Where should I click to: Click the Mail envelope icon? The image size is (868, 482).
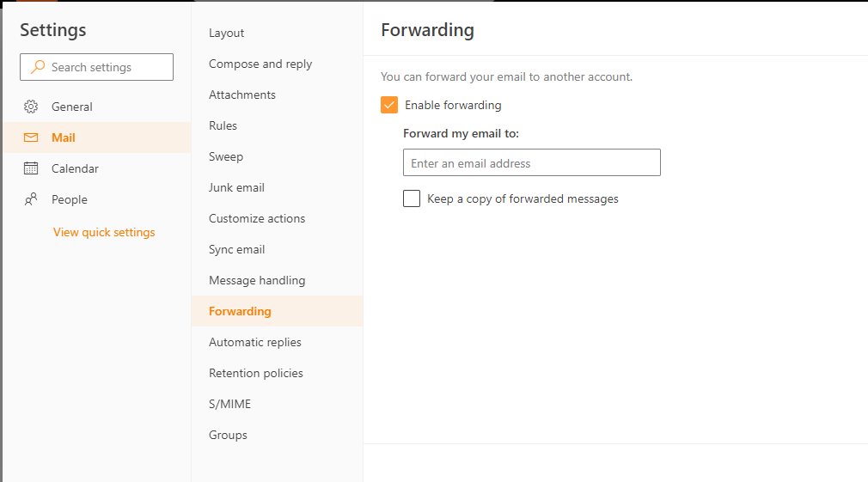[x=31, y=137]
